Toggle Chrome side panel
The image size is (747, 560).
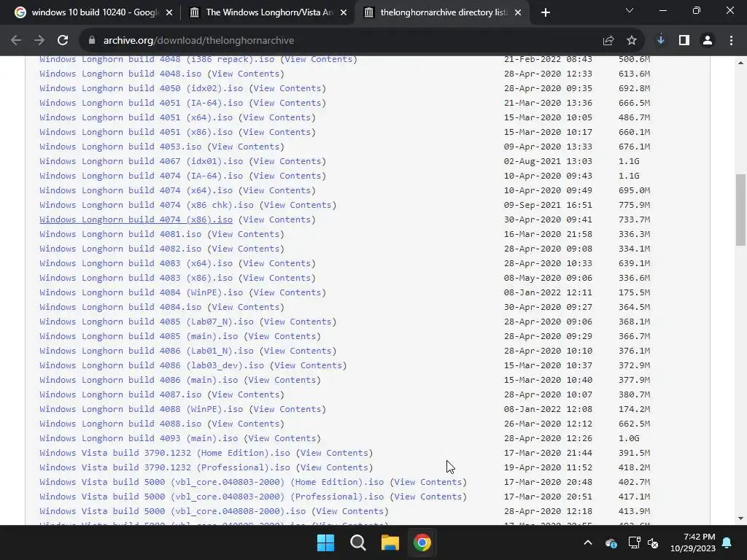click(x=684, y=41)
